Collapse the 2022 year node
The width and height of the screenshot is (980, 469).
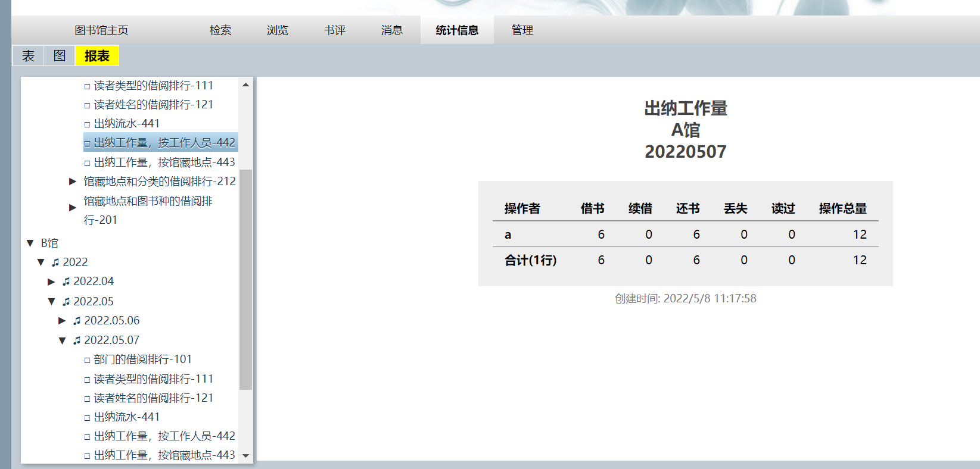(41, 262)
